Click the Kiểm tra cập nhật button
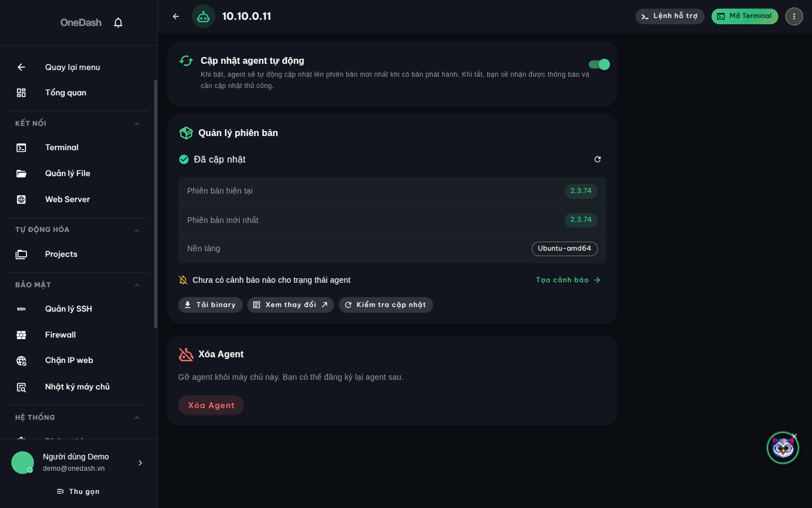The image size is (812, 508). click(386, 305)
